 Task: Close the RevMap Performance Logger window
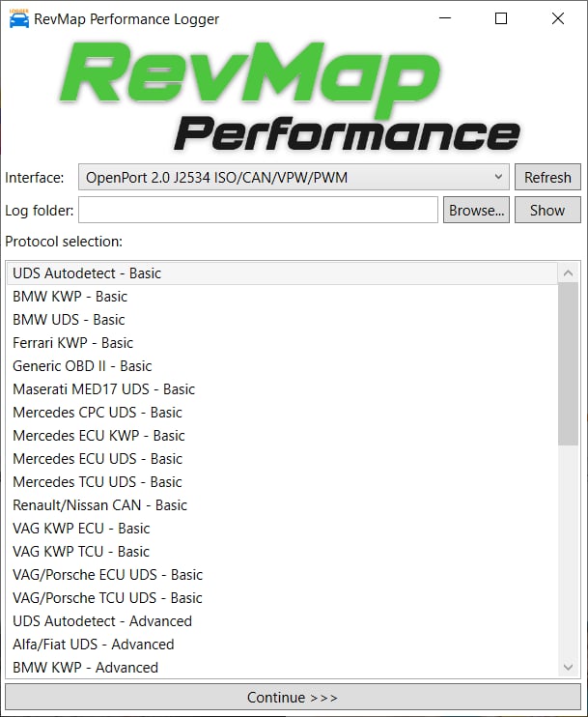point(558,18)
